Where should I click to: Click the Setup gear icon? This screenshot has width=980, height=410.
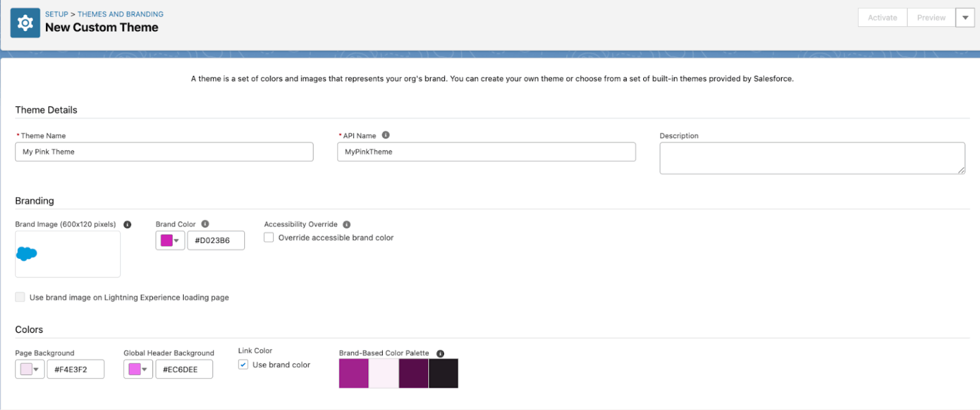tap(25, 24)
